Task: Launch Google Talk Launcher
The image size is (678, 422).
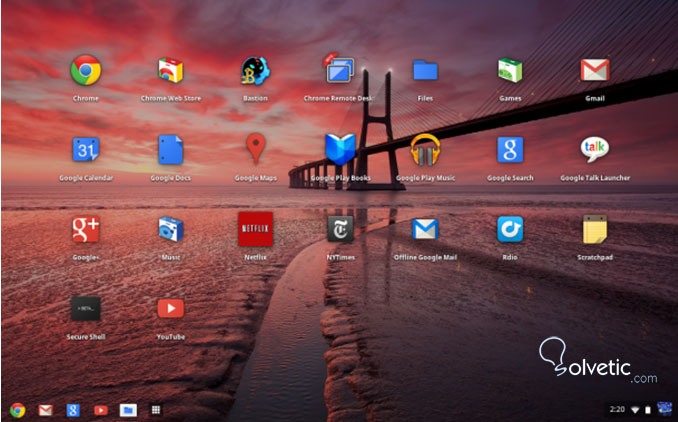Action: 595,150
